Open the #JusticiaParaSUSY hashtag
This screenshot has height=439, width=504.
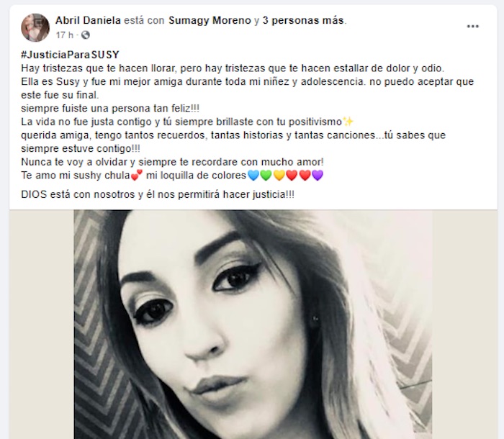(70, 55)
